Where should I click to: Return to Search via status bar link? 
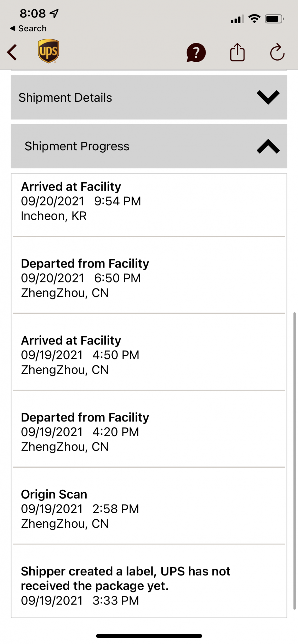pyautogui.click(x=28, y=28)
